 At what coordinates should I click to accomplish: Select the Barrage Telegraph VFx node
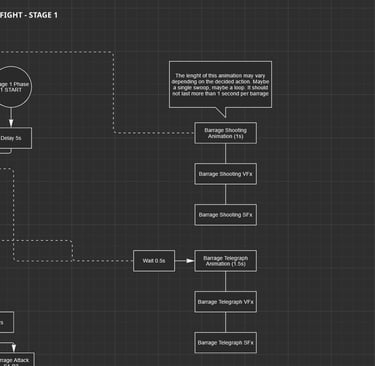(x=225, y=302)
